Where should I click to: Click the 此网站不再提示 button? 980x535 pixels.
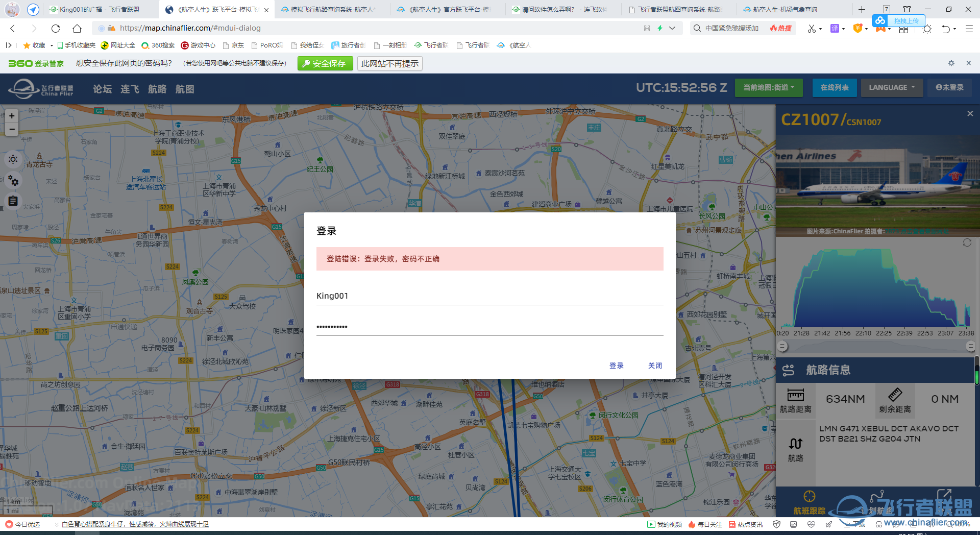tap(390, 63)
